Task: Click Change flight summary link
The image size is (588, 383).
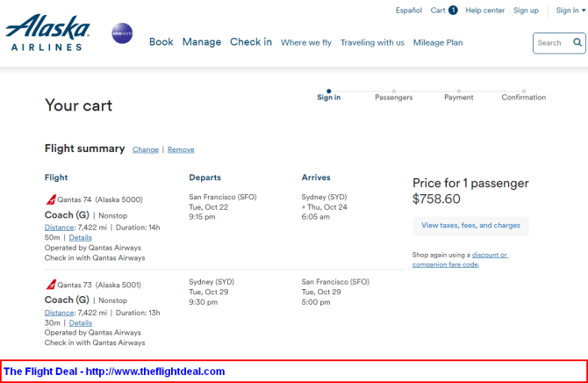Action: click(146, 149)
